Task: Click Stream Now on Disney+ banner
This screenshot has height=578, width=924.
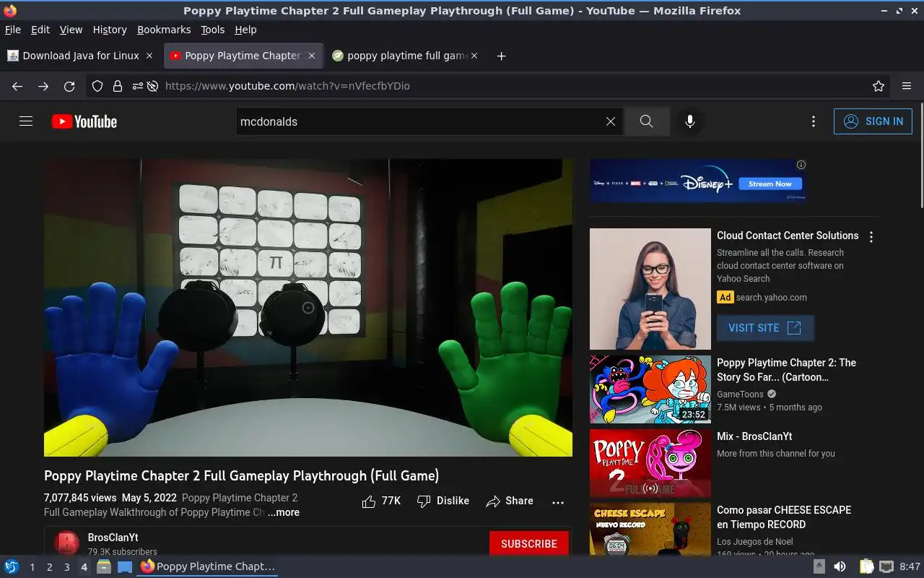Action: (x=770, y=184)
